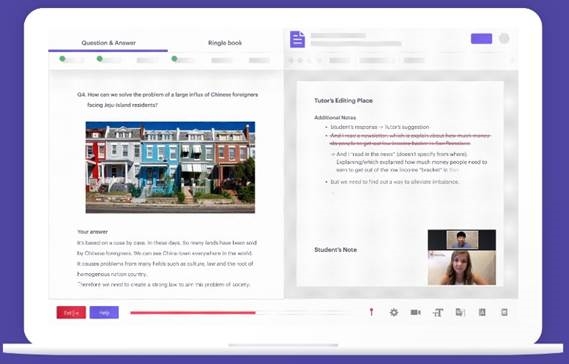Click the "Tutor's Editing Place" heading
This screenshot has width=569, height=364.
coord(343,101)
